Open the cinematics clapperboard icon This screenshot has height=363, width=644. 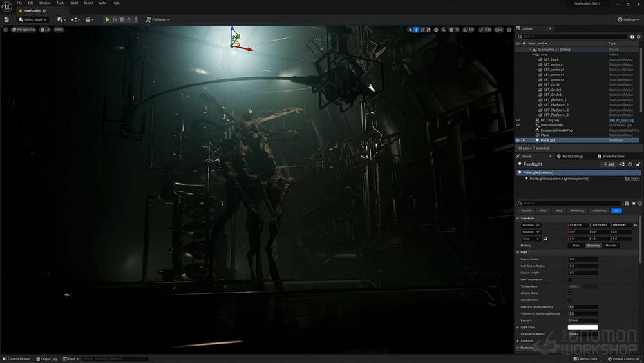point(89,19)
